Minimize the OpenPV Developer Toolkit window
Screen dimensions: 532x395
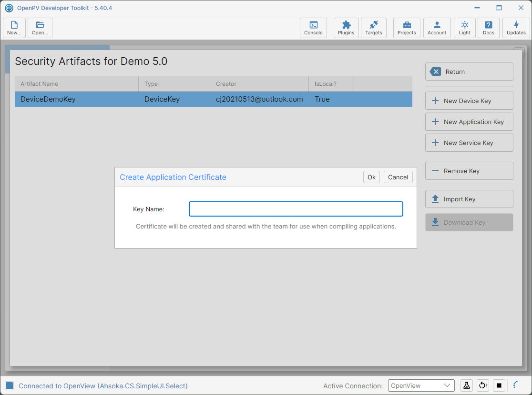[477, 8]
